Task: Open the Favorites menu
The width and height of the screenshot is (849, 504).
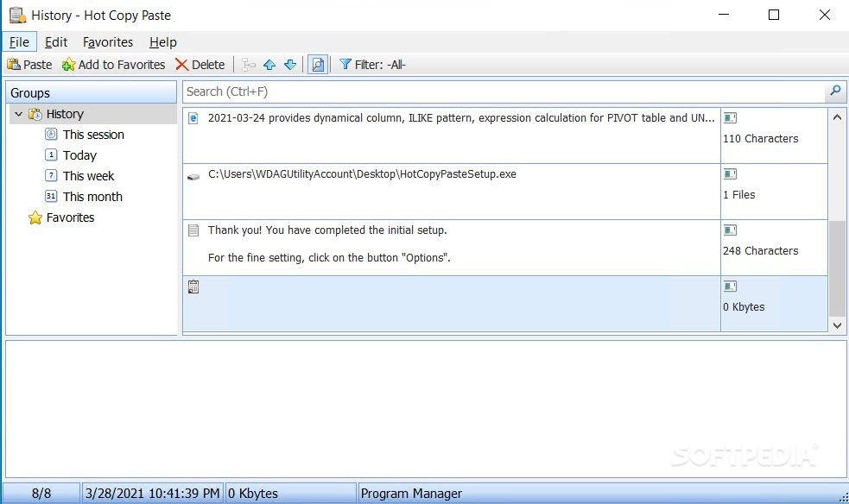Action: (x=107, y=41)
